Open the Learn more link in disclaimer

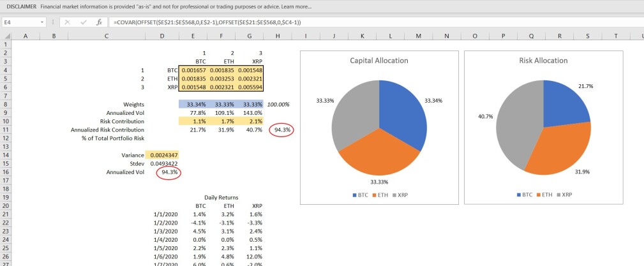pyautogui.click(x=296, y=6)
